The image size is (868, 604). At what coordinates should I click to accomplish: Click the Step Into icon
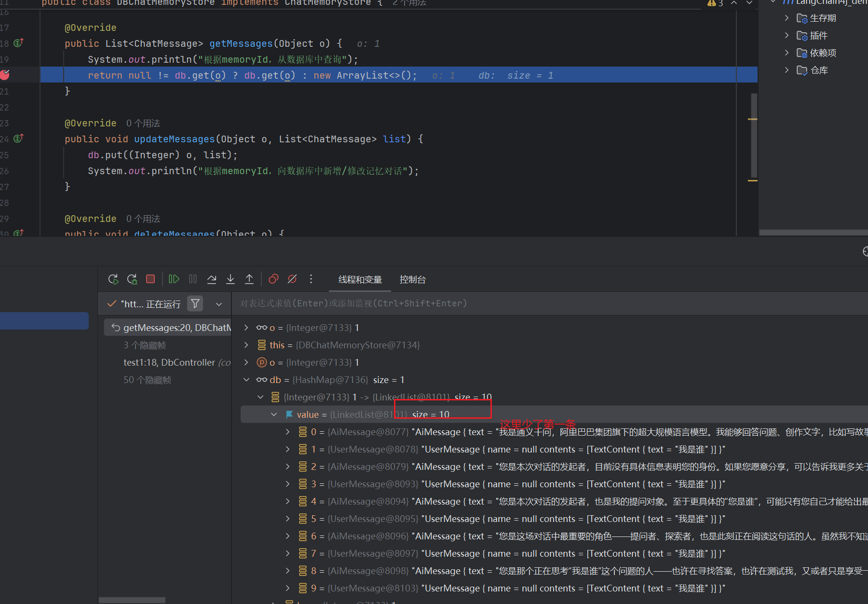pos(231,279)
